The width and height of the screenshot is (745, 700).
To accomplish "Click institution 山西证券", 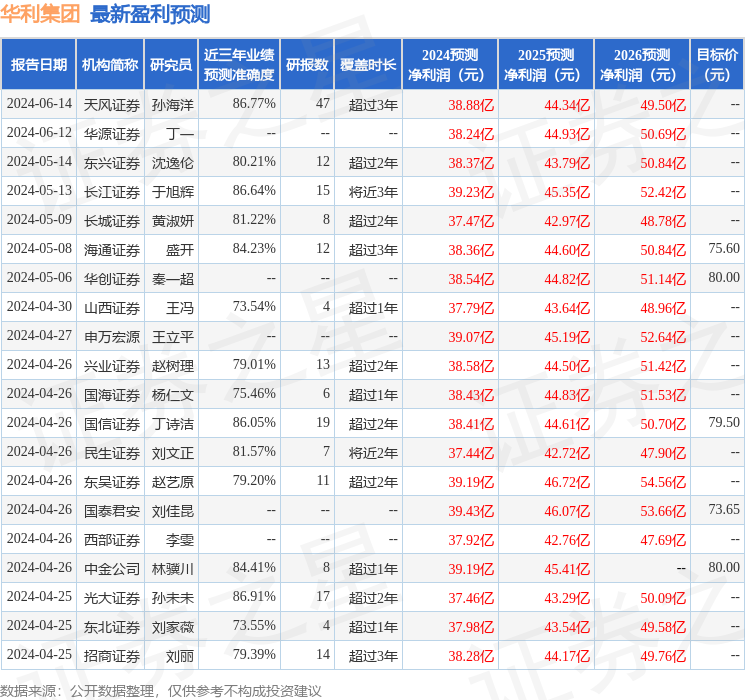I will (x=112, y=308).
